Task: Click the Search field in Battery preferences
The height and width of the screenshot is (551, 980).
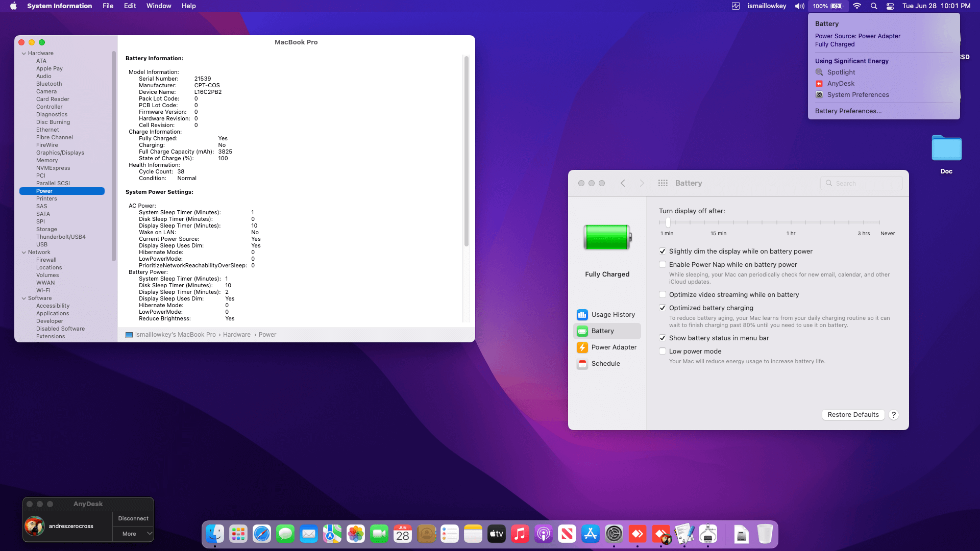Action: pyautogui.click(x=862, y=183)
